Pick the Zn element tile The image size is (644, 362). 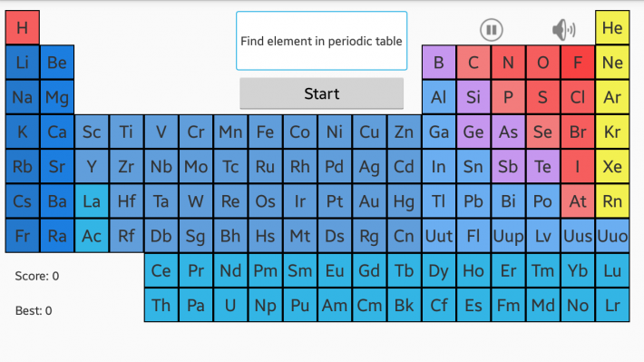tap(405, 132)
